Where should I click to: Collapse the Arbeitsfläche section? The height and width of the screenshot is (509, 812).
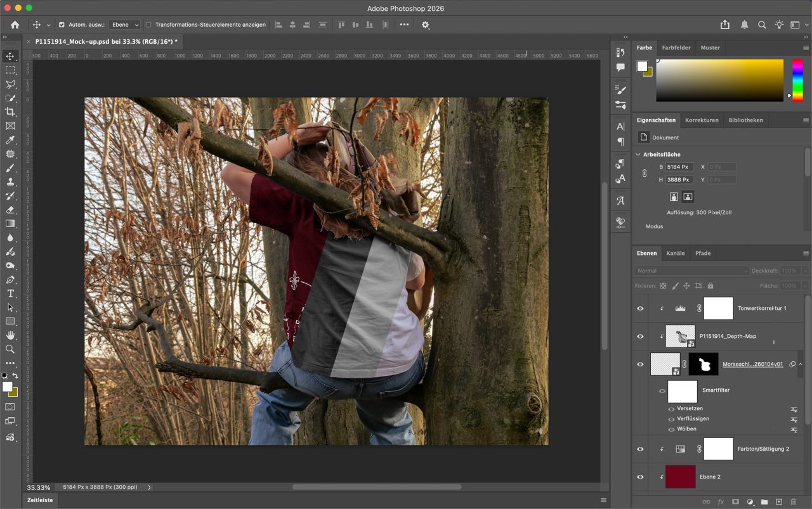click(638, 154)
